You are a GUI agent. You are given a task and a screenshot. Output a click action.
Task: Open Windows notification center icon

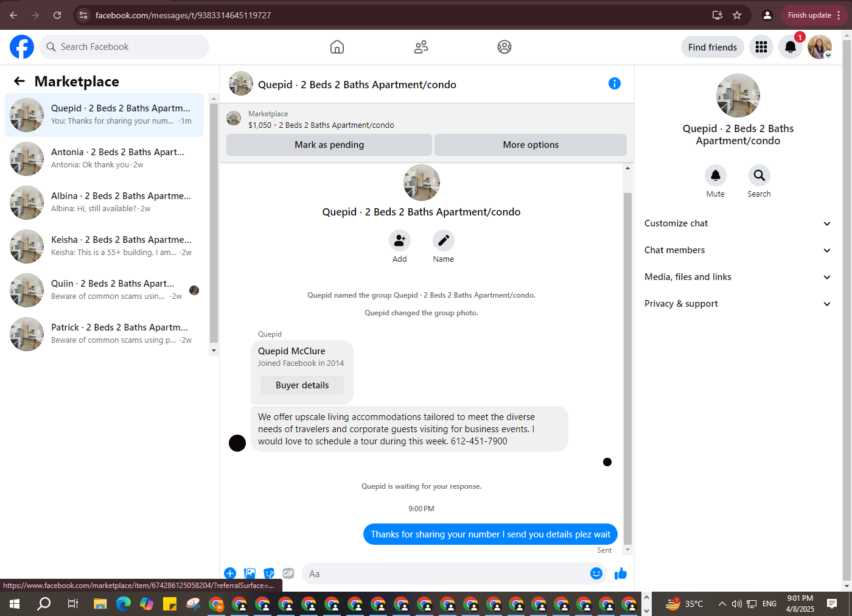(832, 604)
